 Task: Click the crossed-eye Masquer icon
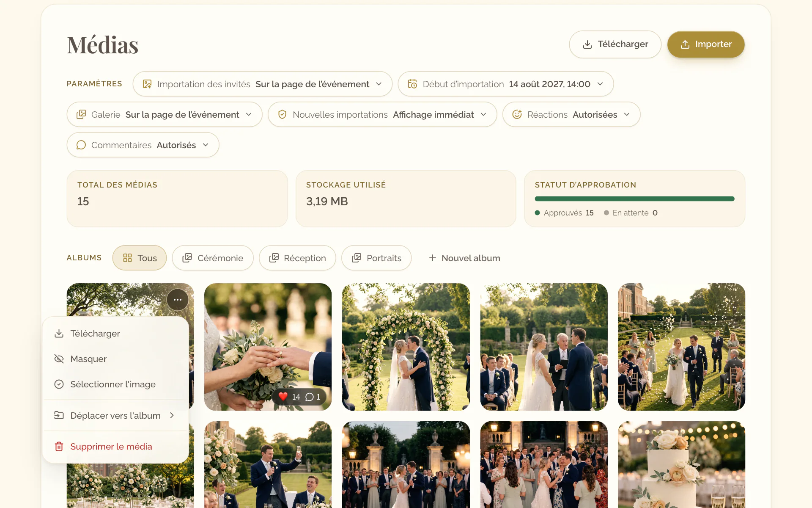tap(59, 359)
